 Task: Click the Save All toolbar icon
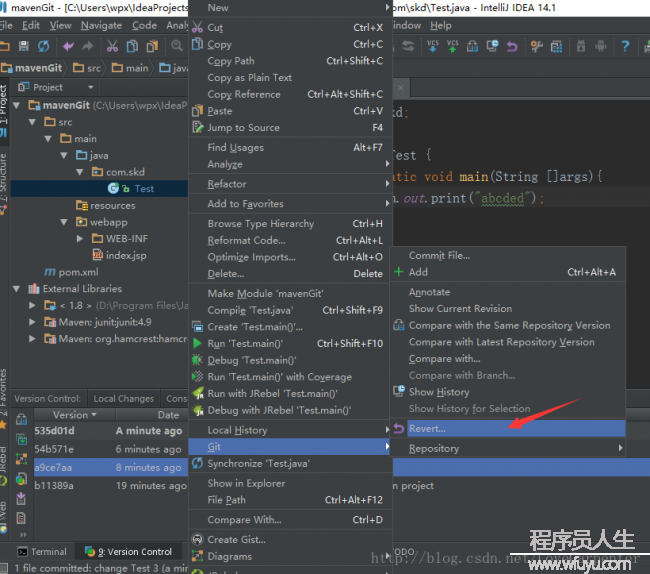coord(24,46)
